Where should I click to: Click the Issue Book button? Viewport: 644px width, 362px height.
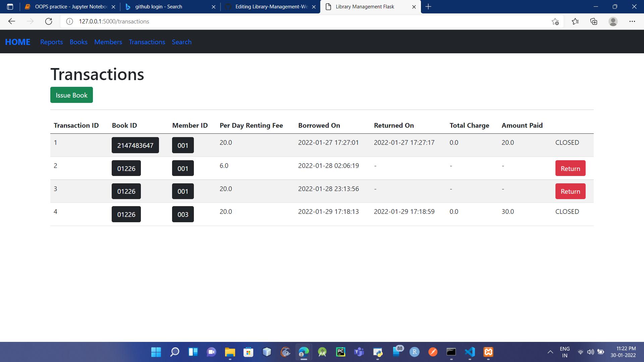pyautogui.click(x=71, y=95)
